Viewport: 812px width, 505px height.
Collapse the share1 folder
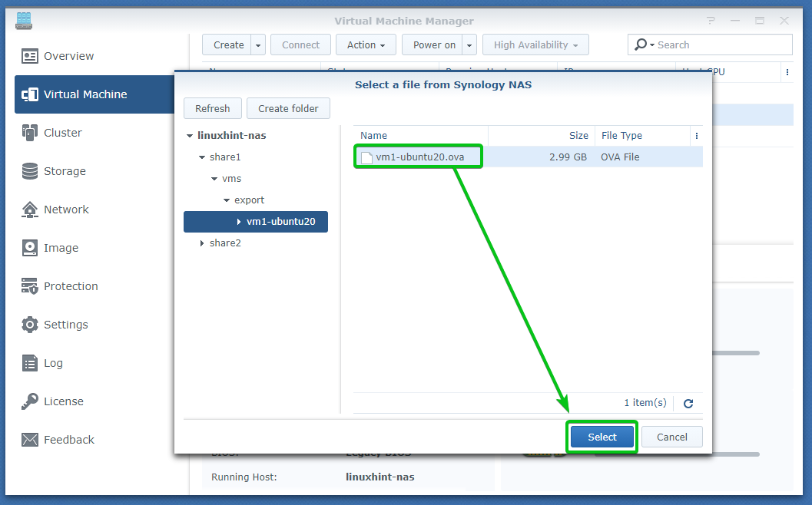point(202,157)
